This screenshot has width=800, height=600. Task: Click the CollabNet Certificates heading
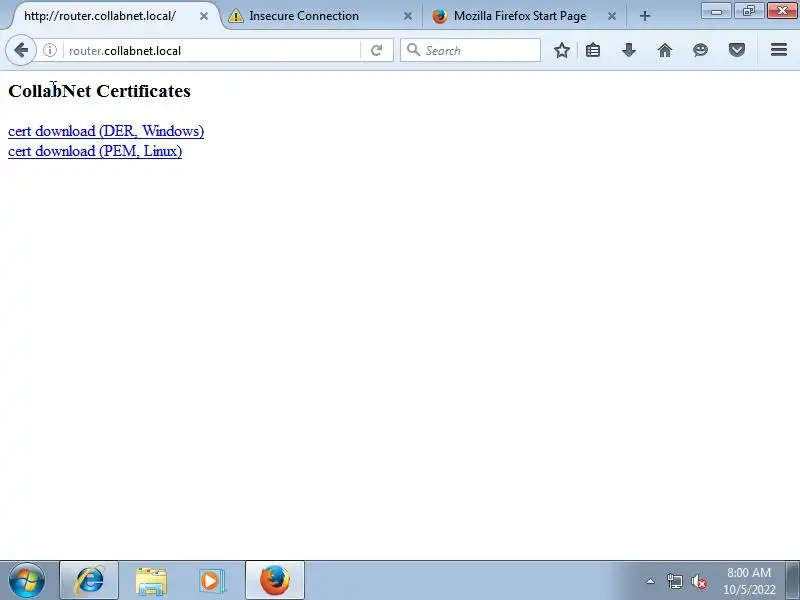point(99,91)
